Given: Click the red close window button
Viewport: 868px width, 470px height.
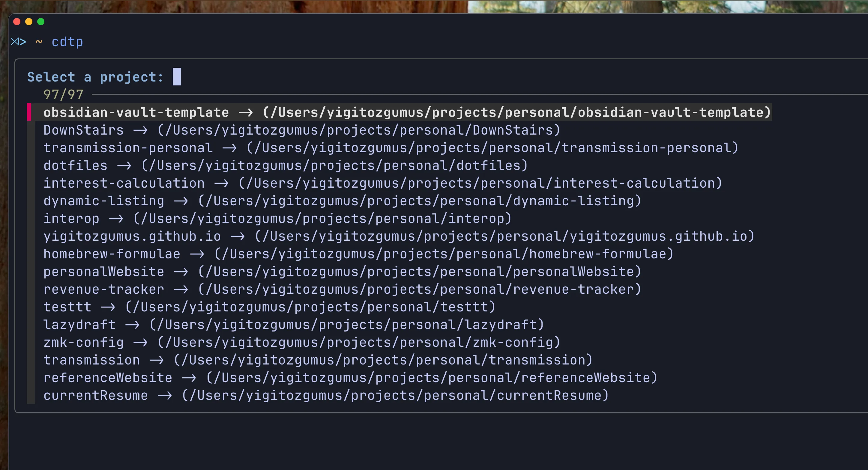Looking at the screenshot, I should [x=17, y=22].
